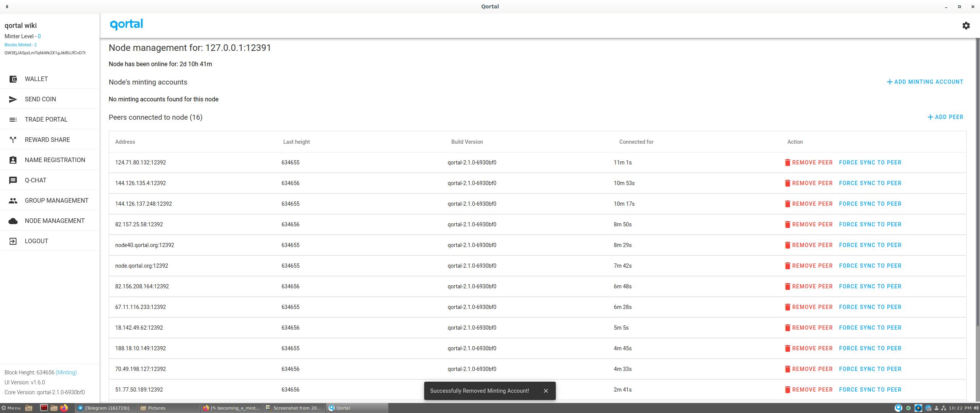Switch to Screenshot viewer window in taskbar

pyautogui.click(x=294, y=408)
